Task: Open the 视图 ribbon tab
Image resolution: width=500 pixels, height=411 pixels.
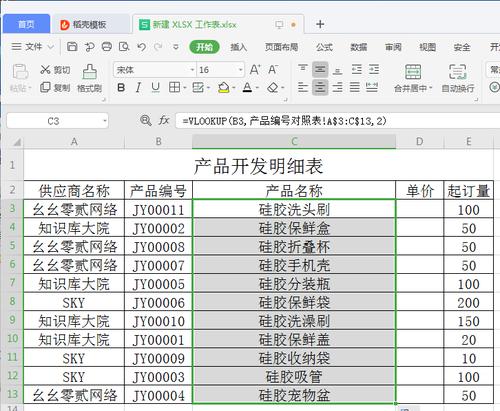Action: pos(428,47)
